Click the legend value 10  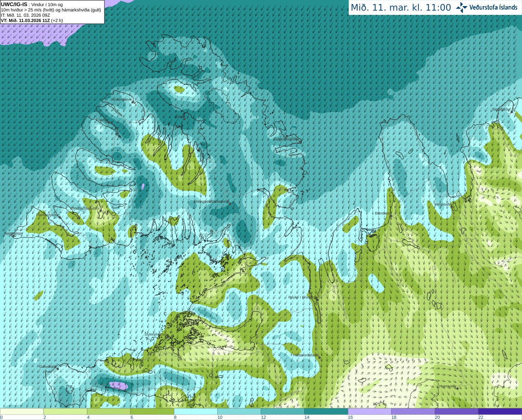pyautogui.click(x=220, y=417)
